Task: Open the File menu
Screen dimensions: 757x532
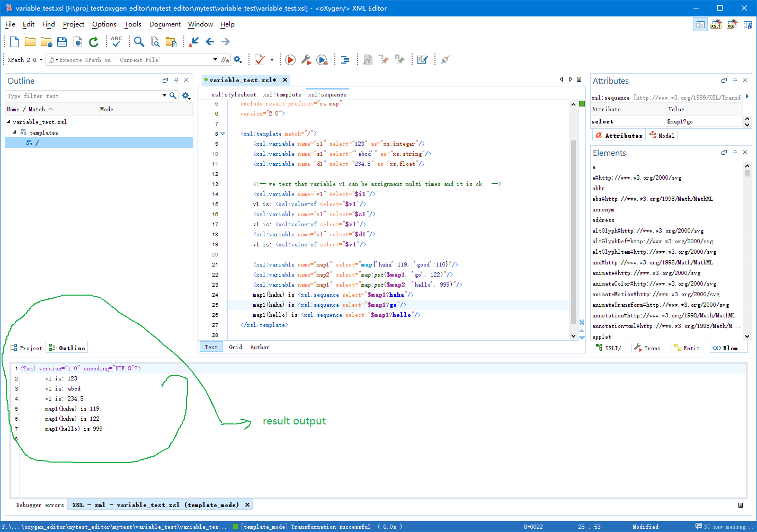Action: pyautogui.click(x=10, y=24)
